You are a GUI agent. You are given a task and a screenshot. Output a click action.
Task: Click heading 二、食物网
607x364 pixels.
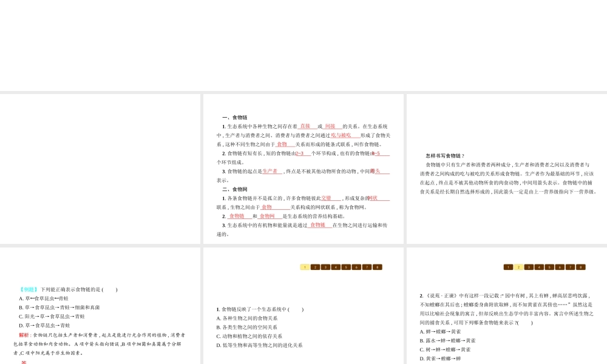click(x=234, y=189)
